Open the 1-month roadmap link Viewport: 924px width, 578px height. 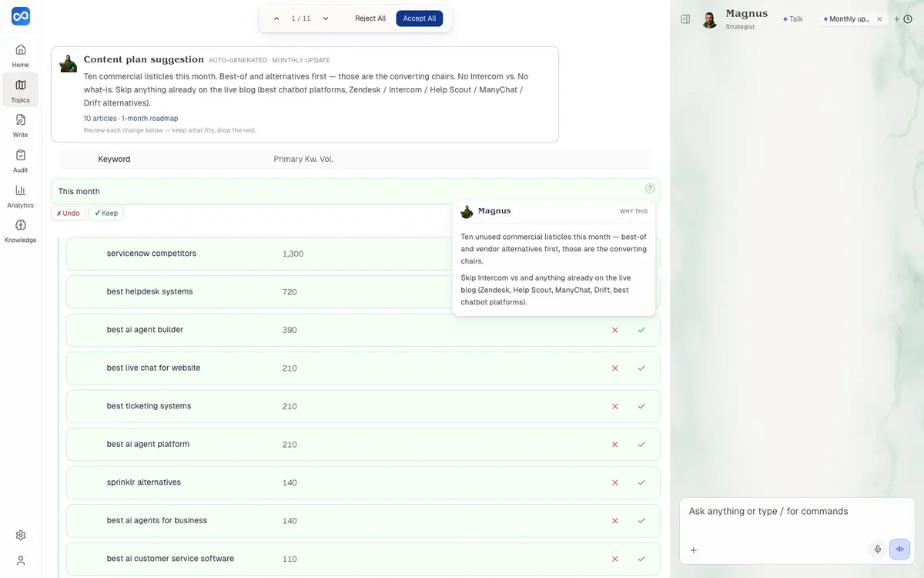149,119
